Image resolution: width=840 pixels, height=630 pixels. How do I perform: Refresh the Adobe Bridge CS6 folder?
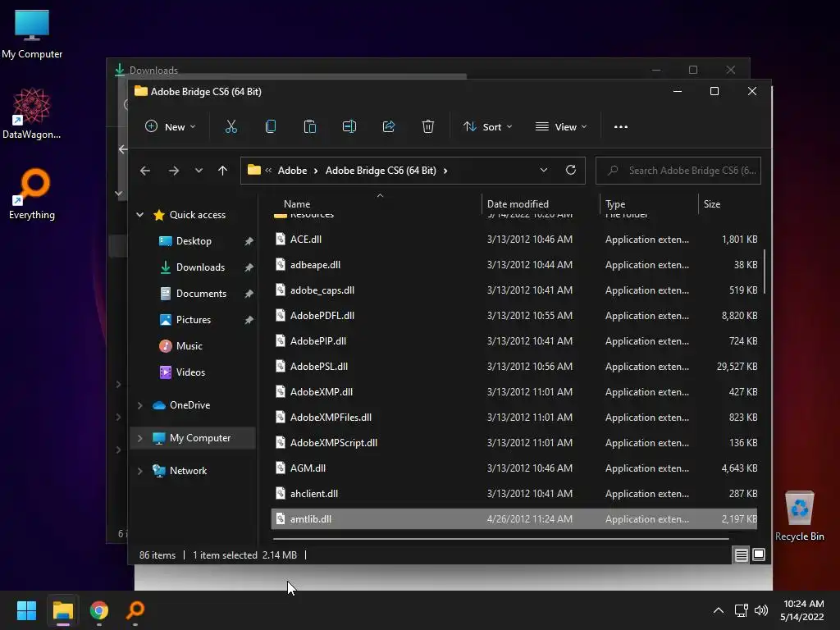[x=571, y=170]
